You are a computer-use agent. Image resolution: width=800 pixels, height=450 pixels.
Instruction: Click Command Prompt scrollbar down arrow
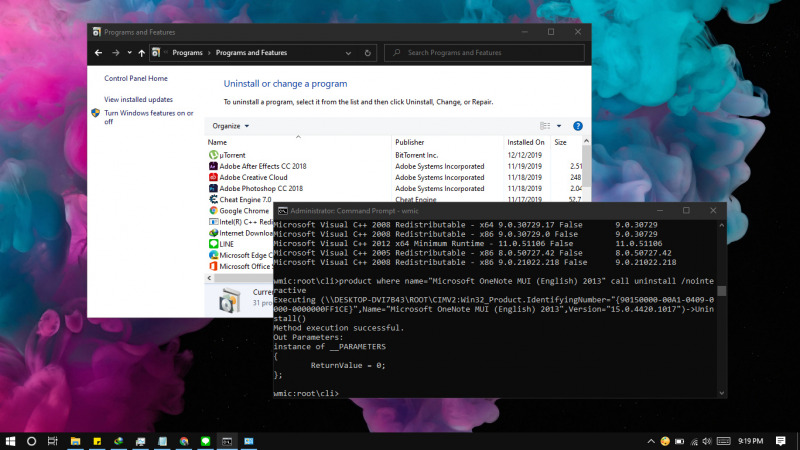(721, 393)
